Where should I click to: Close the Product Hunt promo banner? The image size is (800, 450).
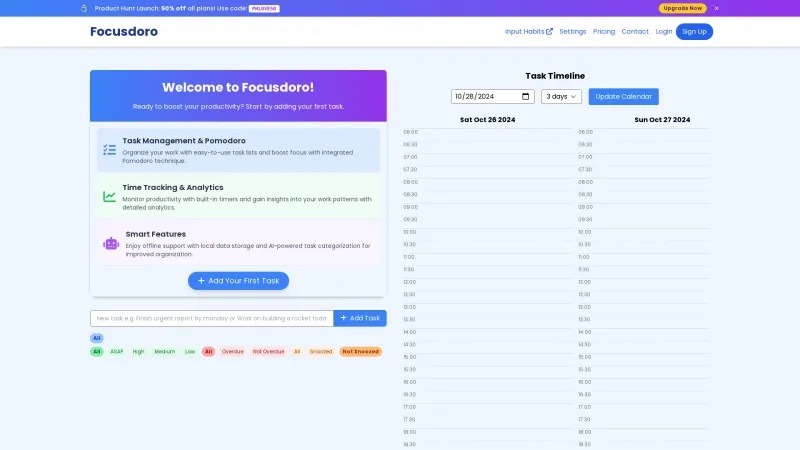pyautogui.click(x=716, y=8)
